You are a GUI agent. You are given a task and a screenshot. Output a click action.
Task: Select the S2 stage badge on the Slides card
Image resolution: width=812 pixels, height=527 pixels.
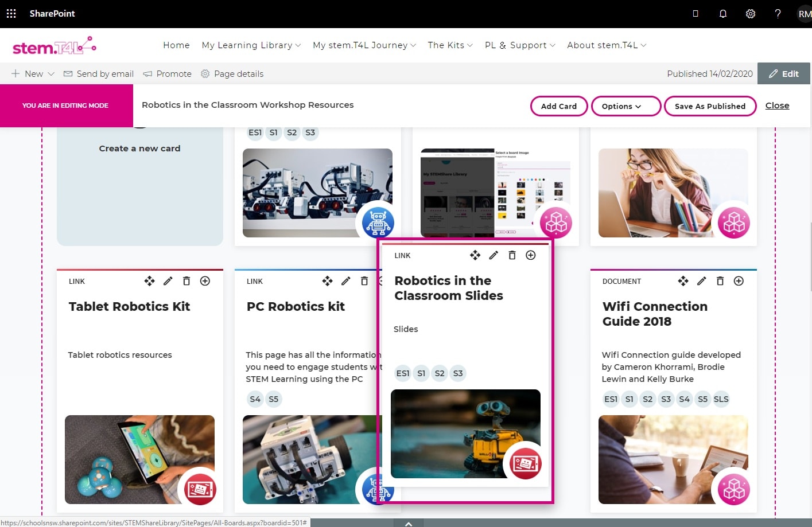pos(440,373)
